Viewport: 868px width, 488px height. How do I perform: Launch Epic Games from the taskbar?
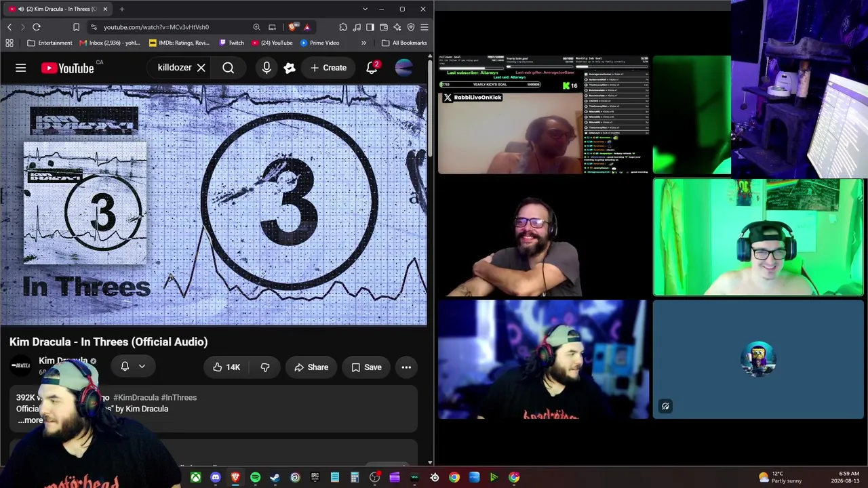click(315, 477)
